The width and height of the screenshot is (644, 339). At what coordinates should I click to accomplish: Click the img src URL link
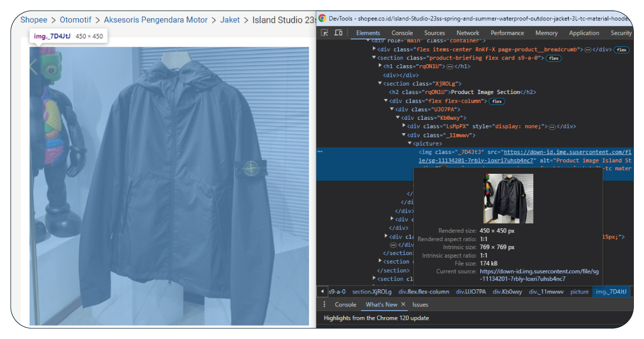click(x=525, y=156)
